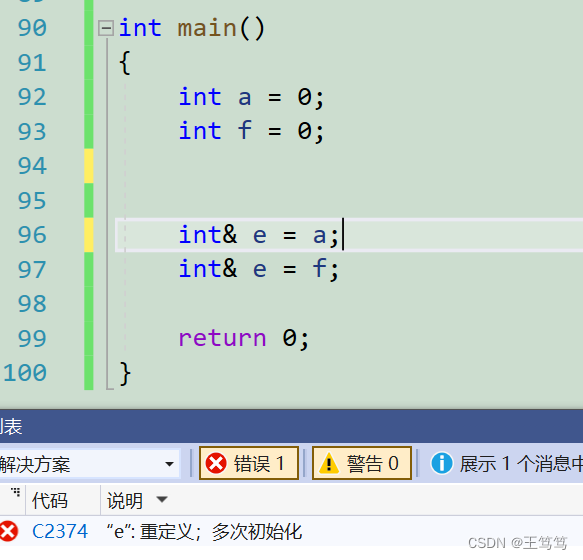Image resolution: width=583 pixels, height=560 pixels.
Task: Place cursor on 'int& e = f;' line
Action: pos(258,269)
